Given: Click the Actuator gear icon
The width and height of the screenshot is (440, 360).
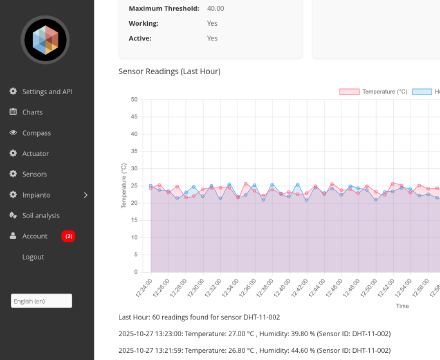Looking at the screenshot, I should pos(13,153).
